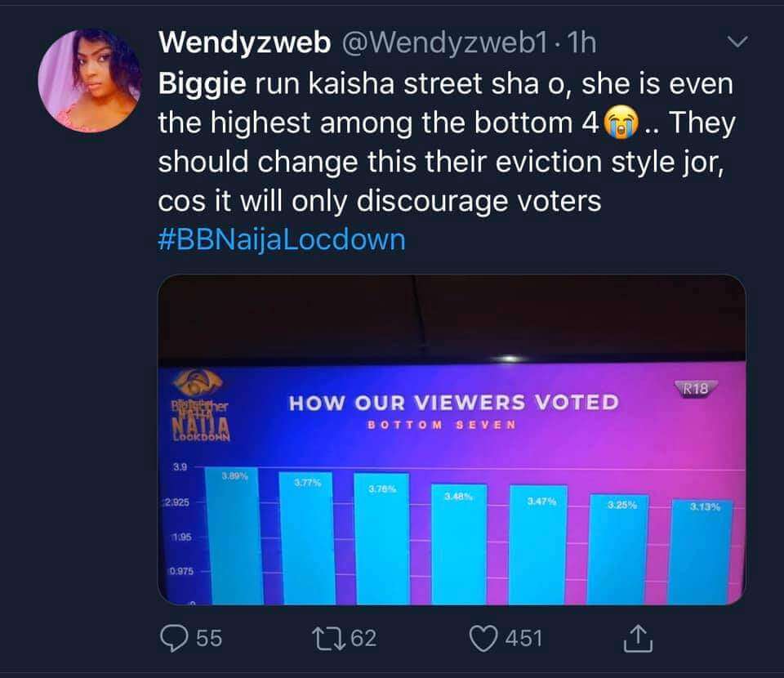Viewport: 784px width, 678px height.
Task: Tap the crying face emoji in tweet
Action: 621,122
